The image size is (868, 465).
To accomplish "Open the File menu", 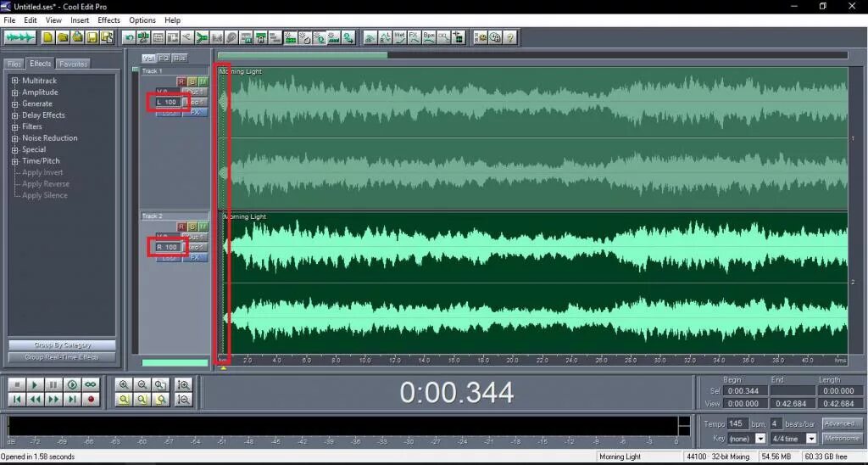I will click(9, 20).
